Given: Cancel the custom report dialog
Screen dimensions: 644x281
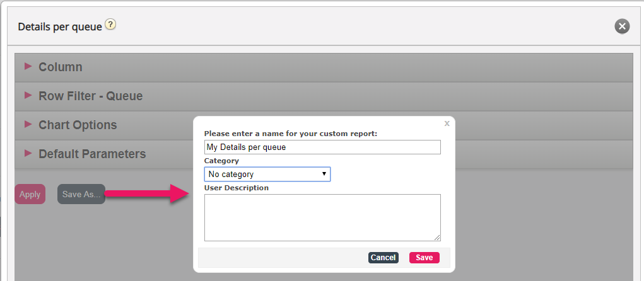Looking at the screenshot, I should click(x=383, y=258).
